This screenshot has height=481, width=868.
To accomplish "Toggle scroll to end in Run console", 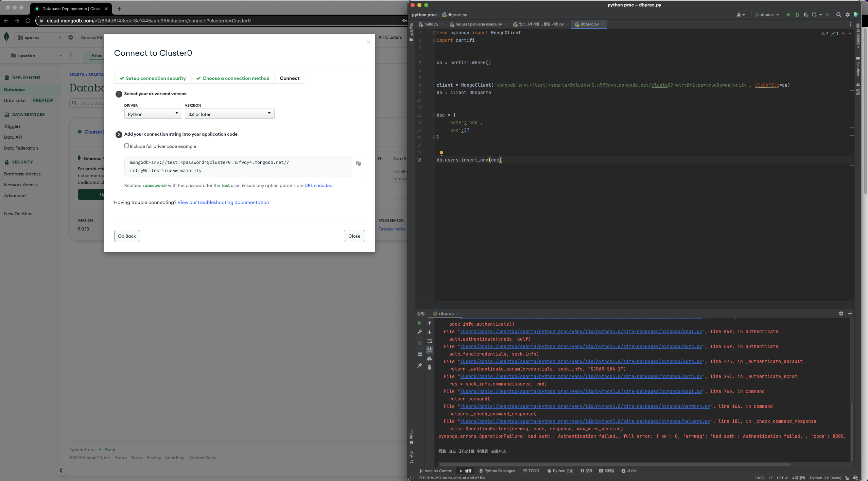I will tap(430, 350).
